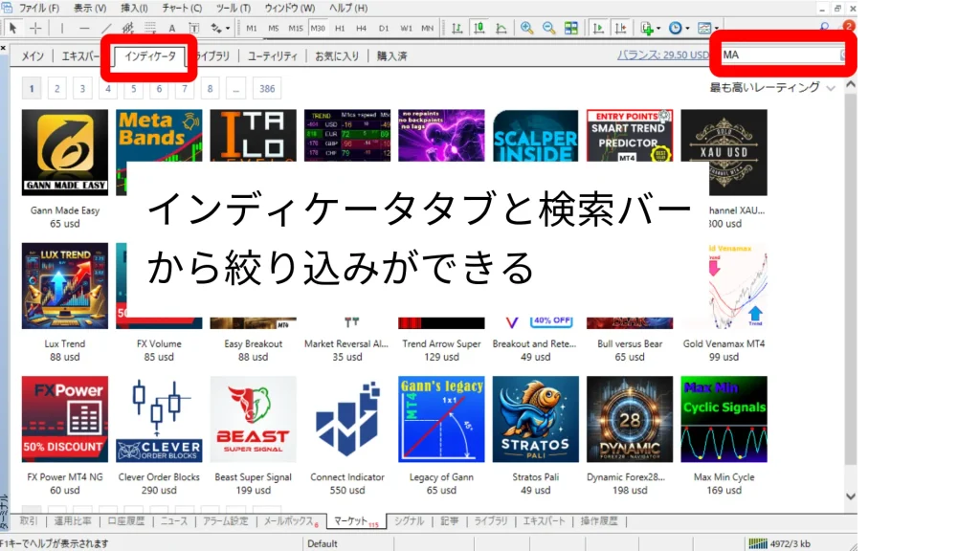
Task: Open the templates dropdown
Action: click(707, 28)
